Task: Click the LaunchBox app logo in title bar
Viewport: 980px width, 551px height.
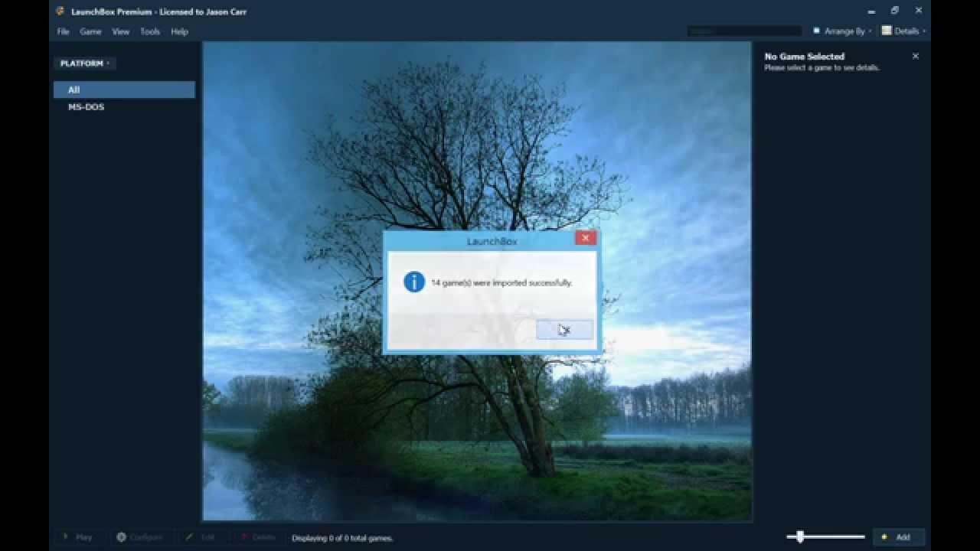Action: (x=60, y=11)
